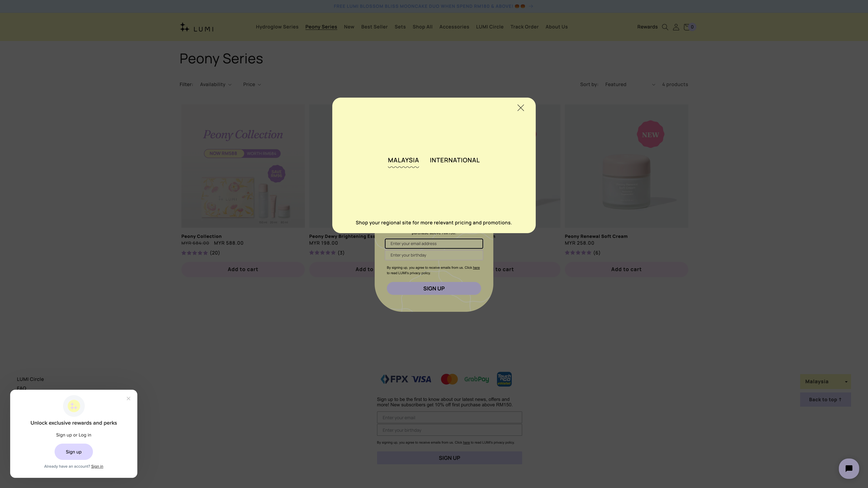
Task: Click the Visa payment icon
Action: click(421, 379)
